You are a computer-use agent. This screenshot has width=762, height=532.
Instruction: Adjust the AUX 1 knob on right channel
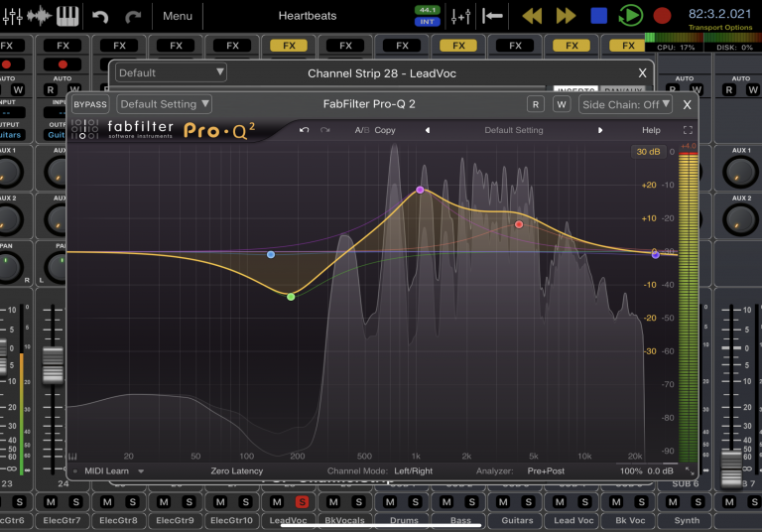click(x=740, y=172)
